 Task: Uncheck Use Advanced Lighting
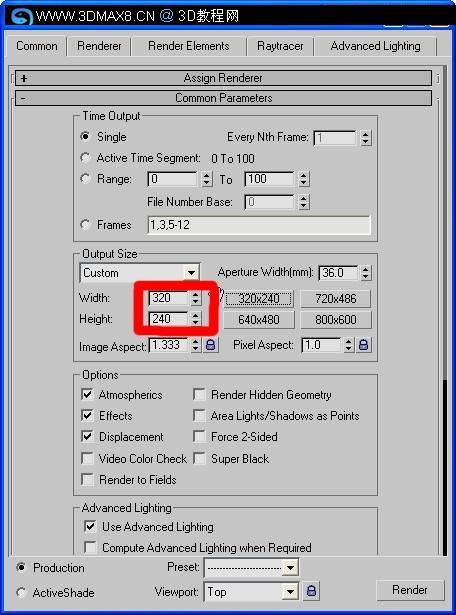(x=90, y=526)
